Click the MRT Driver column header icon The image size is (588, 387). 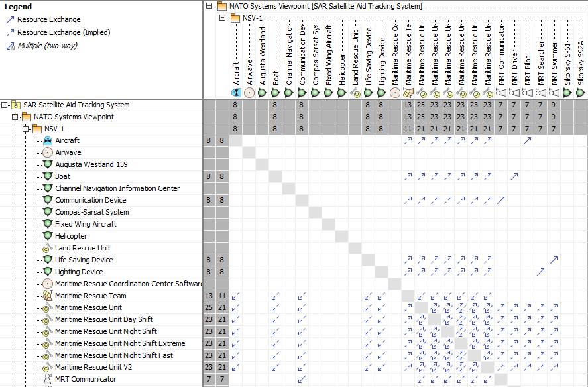click(514, 93)
